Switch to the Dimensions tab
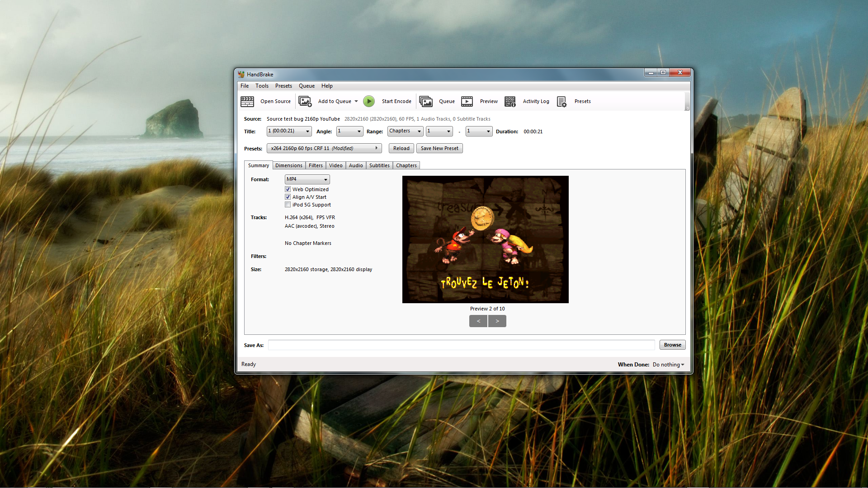 [x=288, y=165]
